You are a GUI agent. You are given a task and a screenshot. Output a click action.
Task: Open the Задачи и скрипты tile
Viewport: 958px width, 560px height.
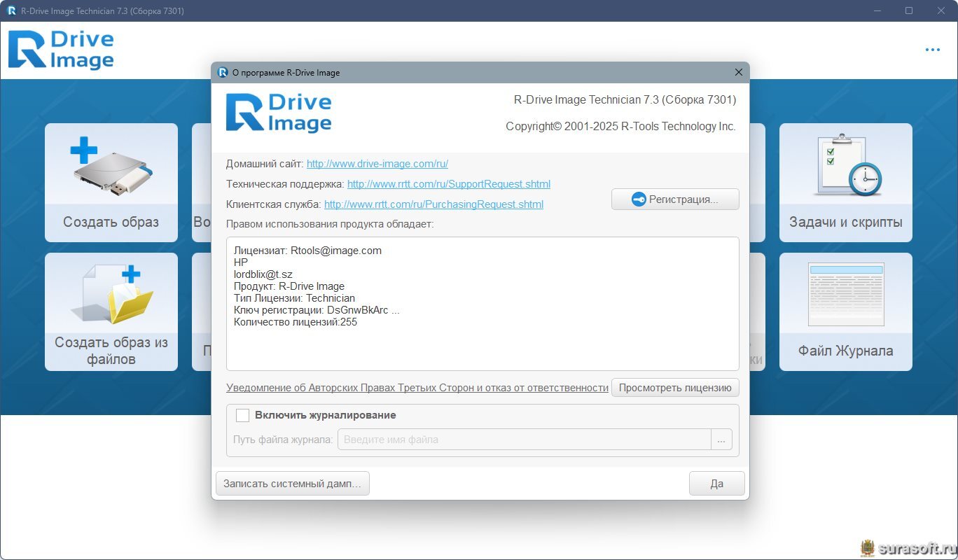click(845, 183)
